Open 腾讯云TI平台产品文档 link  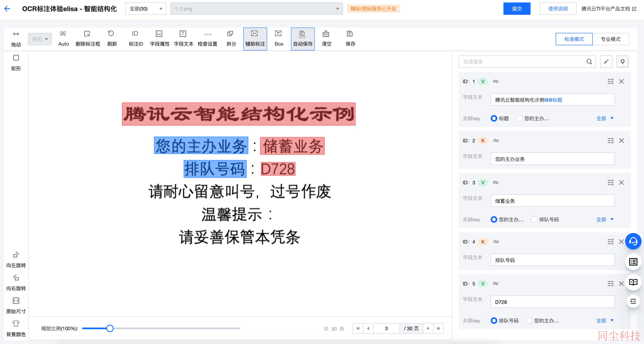608,9
